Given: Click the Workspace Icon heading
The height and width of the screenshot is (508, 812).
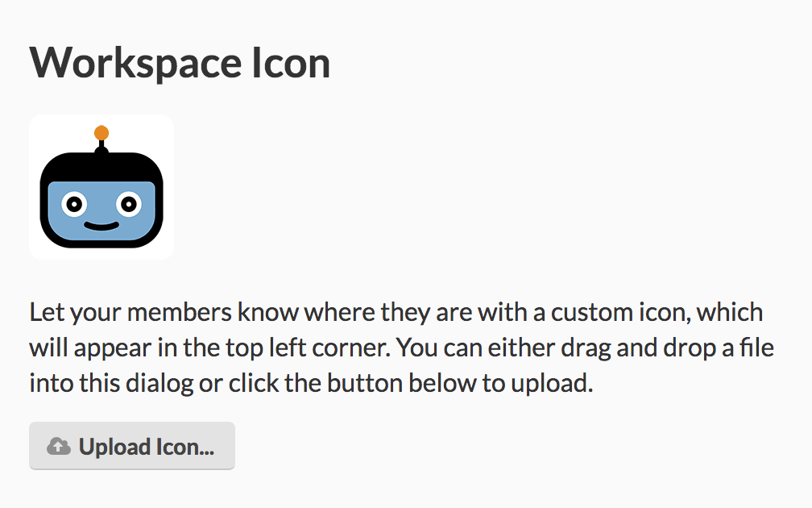Looking at the screenshot, I should click(179, 62).
